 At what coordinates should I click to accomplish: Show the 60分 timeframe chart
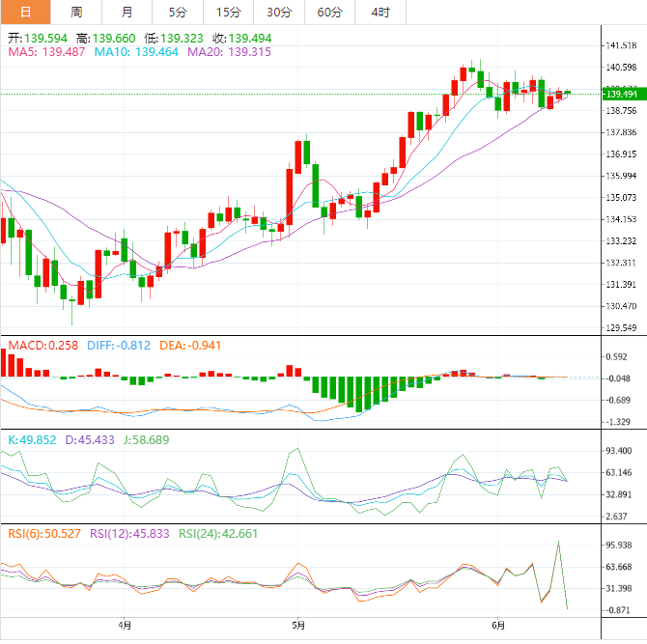pos(329,13)
